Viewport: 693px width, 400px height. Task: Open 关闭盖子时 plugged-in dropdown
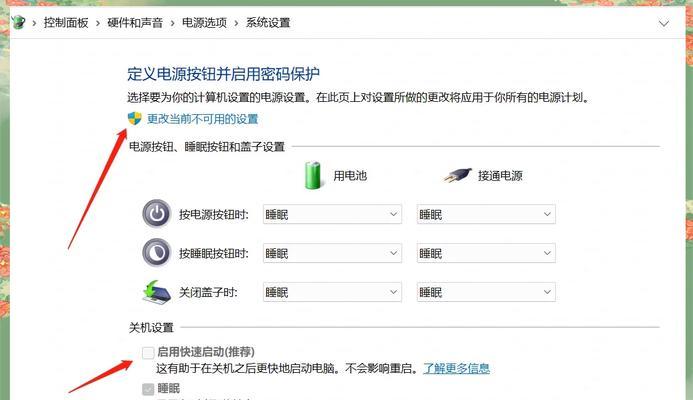coord(486,292)
